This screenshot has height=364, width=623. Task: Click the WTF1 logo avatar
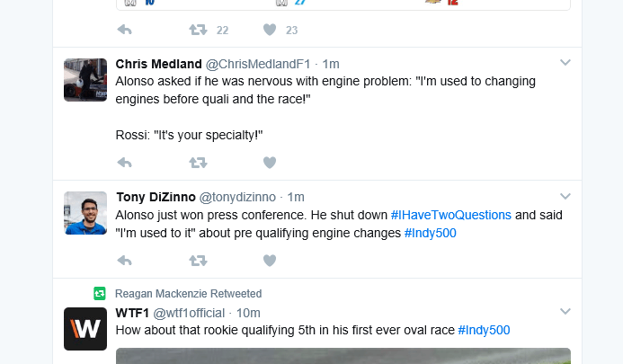click(x=85, y=328)
